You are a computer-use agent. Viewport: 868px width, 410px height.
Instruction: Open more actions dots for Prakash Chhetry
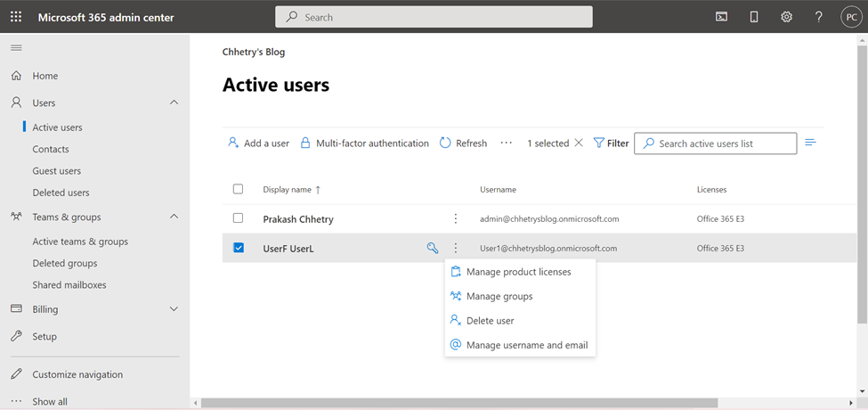456,219
